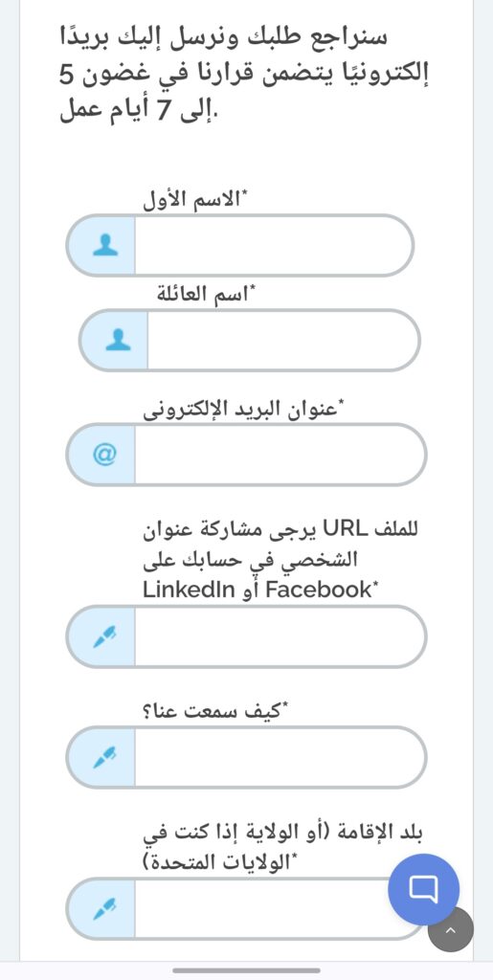Click the pen icon in profile URL field

pyautogui.click(x=104, y=636)
